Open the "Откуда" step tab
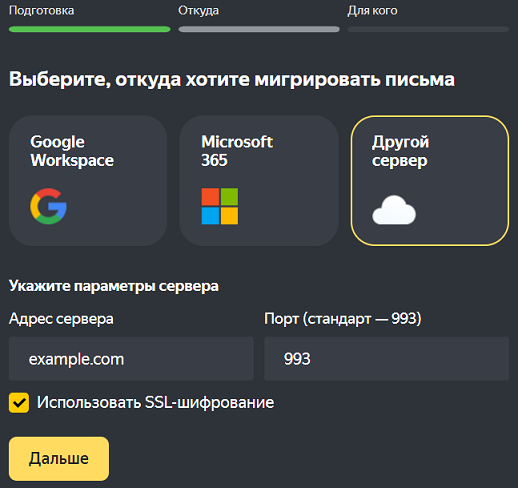The width and height of the screenshot is (518, 488). 198,11
